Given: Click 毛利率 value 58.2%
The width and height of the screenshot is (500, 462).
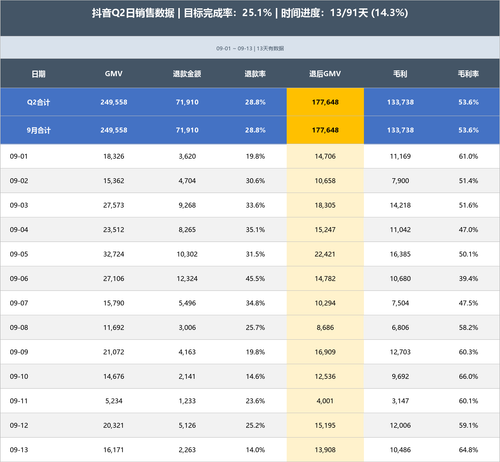Looking at the screenshot, I should click(x=468, y=328).
